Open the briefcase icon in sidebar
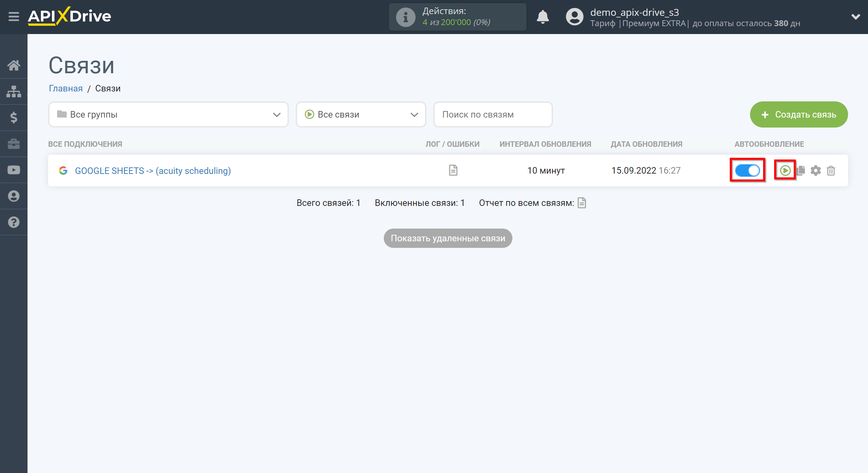 14,144
